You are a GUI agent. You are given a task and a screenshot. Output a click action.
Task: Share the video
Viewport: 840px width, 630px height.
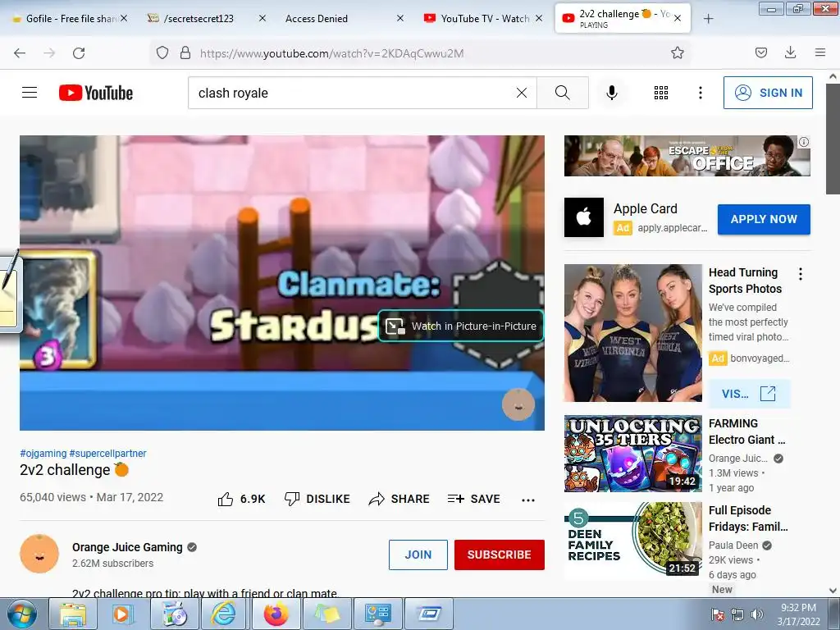click(x=399, y=499)
